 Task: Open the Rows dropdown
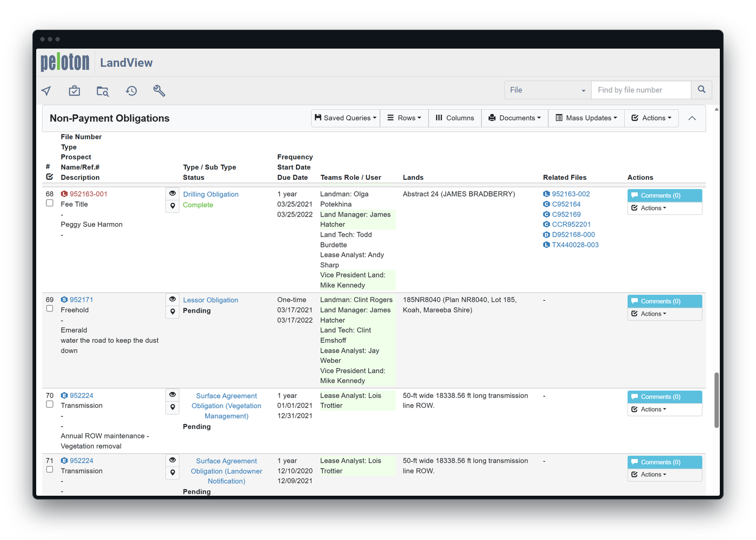(404, 118)
